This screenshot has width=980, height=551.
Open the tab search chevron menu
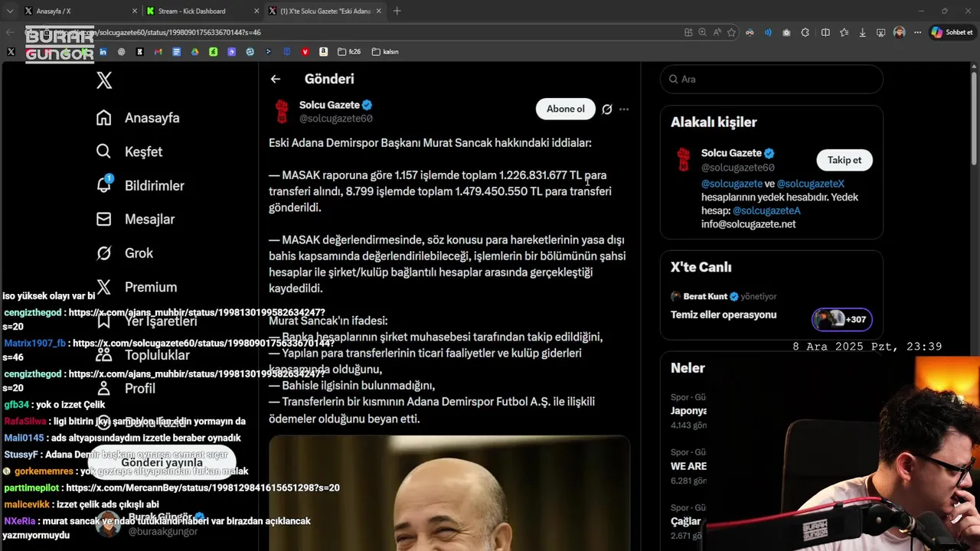click(x=10, y=11)
